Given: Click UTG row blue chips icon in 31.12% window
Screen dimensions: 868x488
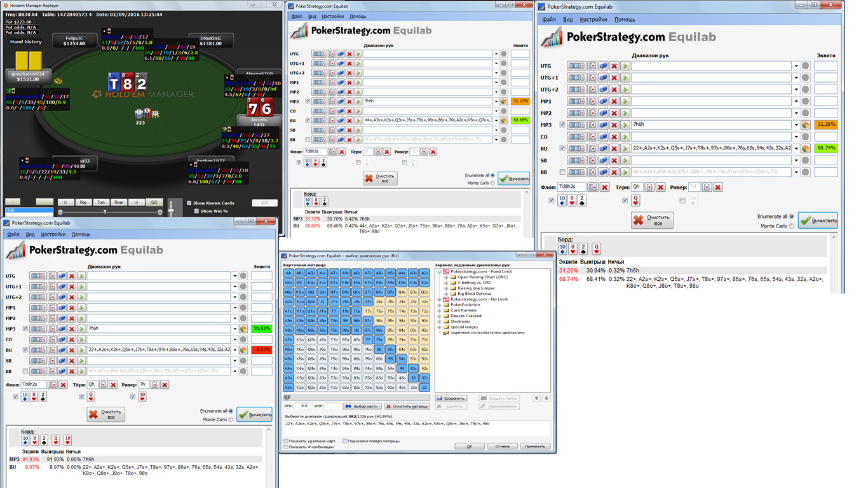Looking at the screenshot, I should click(x=341, y=54).
